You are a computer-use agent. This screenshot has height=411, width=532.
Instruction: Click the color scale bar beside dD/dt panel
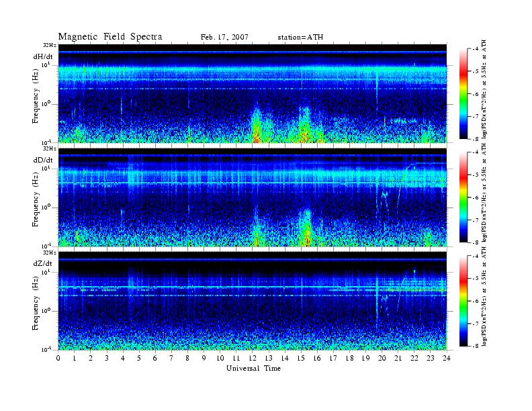[463, 197]
